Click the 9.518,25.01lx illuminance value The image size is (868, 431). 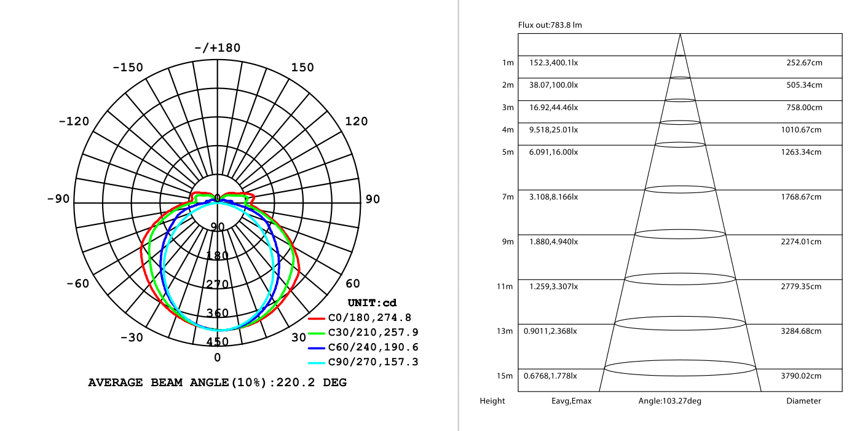point(553,130)
